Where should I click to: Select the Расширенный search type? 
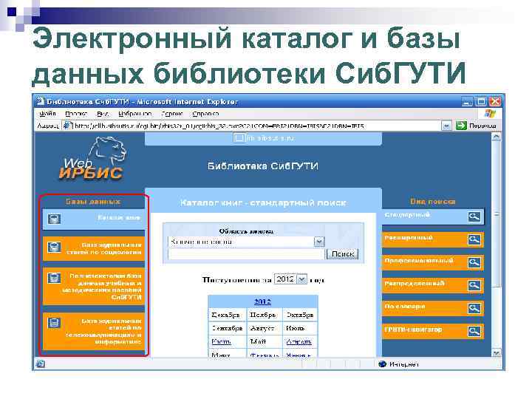[433, 239]
